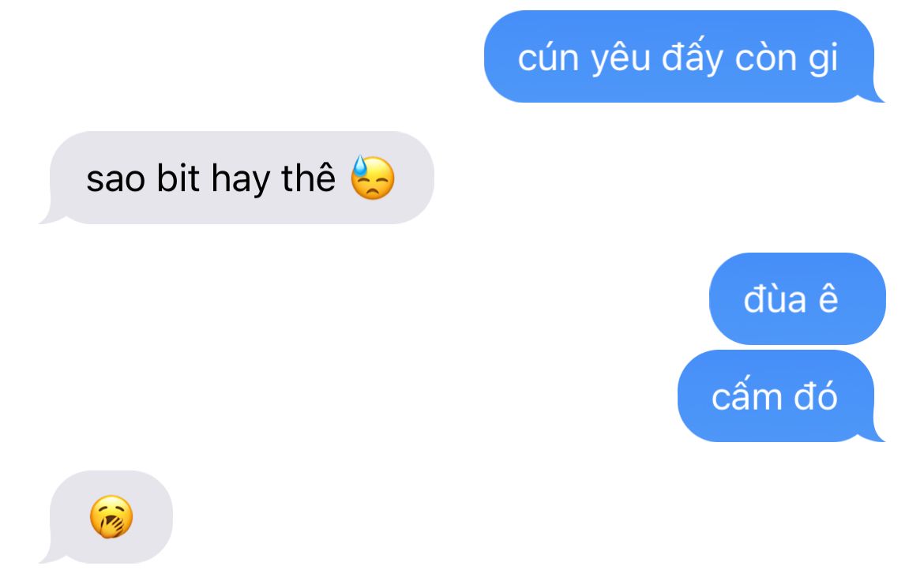
Task: Select the blue "đùa ê" message bubble
Action: [797, 298]
